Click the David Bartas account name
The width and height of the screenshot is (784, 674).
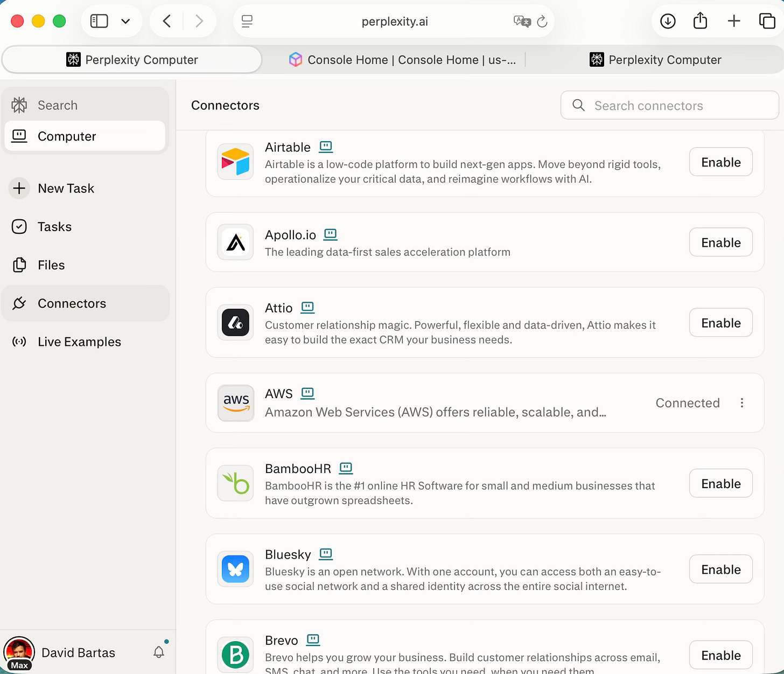78,652
